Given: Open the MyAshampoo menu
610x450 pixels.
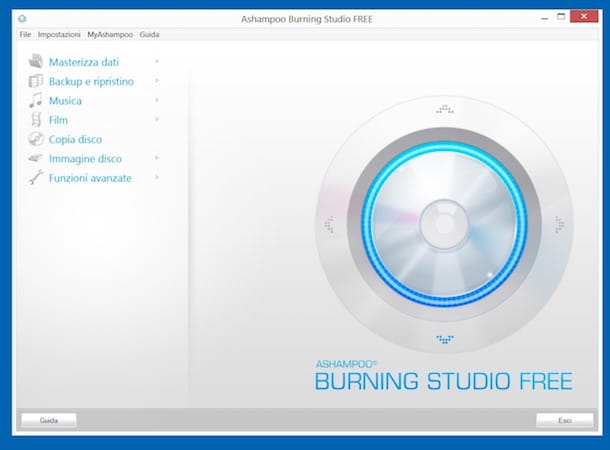Looking at the screenshot, I should point(110,34).
